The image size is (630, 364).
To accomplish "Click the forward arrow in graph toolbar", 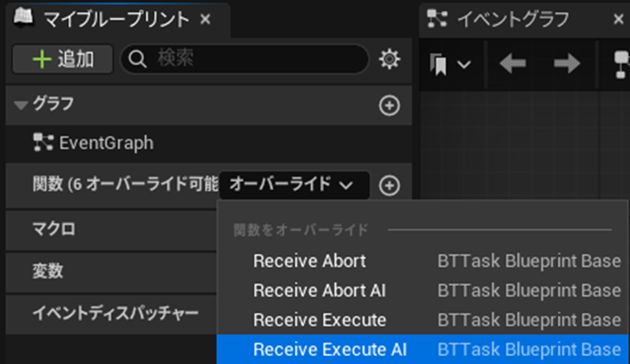I will pyautogui.click(x=566, y=63).
